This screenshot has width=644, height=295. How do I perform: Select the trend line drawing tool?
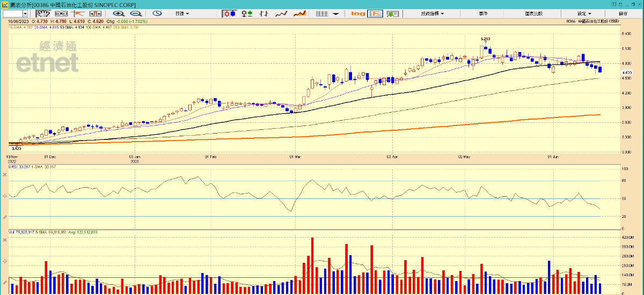pos(78,13)
